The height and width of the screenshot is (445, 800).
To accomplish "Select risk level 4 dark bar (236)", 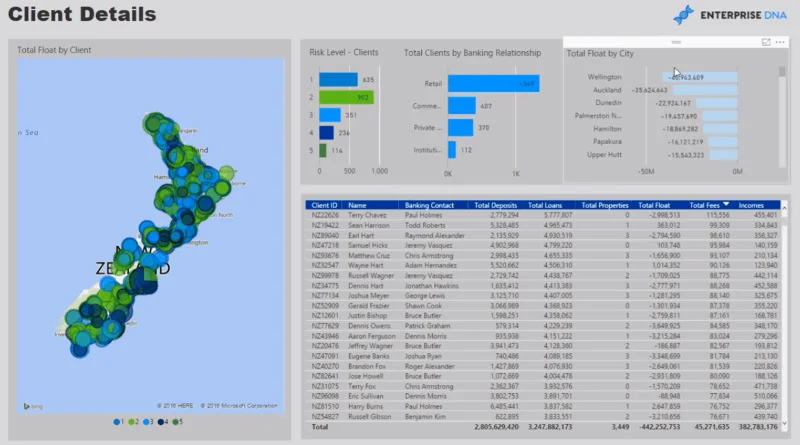I will tap(327, 133).
